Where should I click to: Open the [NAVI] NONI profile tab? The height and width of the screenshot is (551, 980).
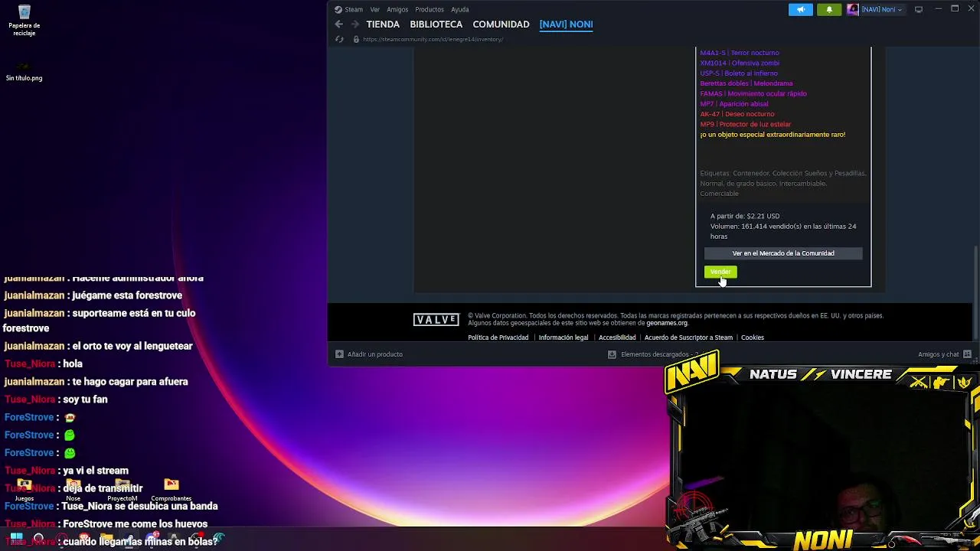point(566,24)
